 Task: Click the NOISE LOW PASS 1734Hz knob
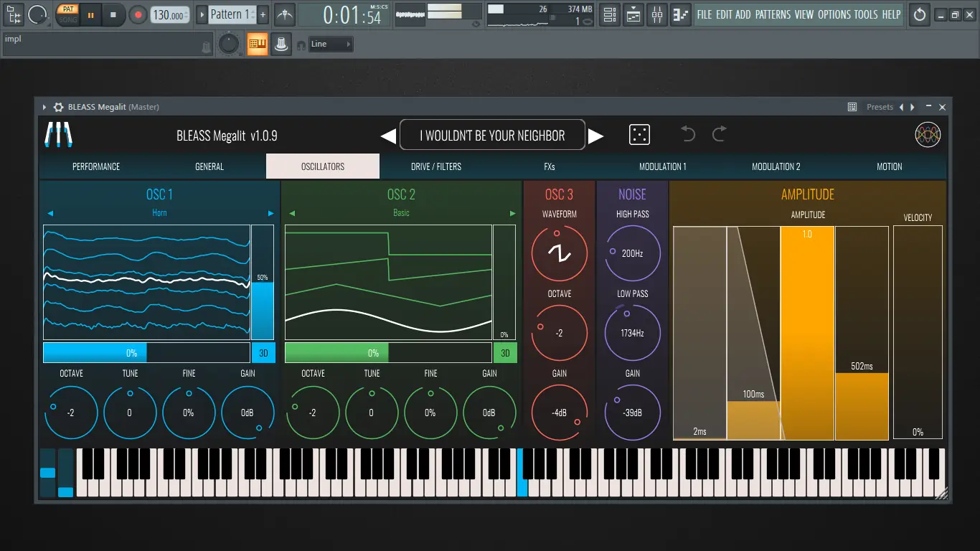click(x=633, y=333)
